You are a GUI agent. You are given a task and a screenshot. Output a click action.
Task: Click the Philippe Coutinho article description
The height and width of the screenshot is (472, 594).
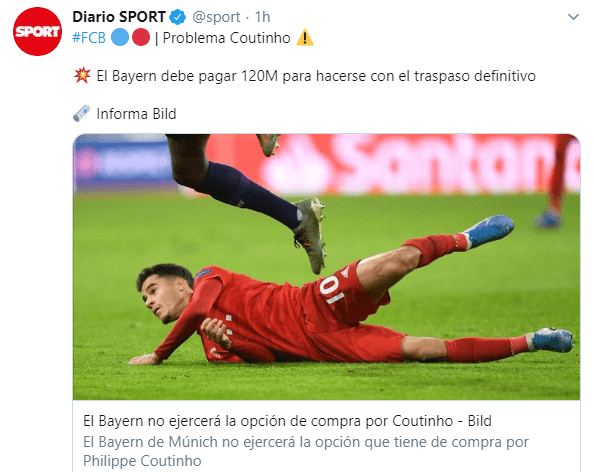click(306, 452)
